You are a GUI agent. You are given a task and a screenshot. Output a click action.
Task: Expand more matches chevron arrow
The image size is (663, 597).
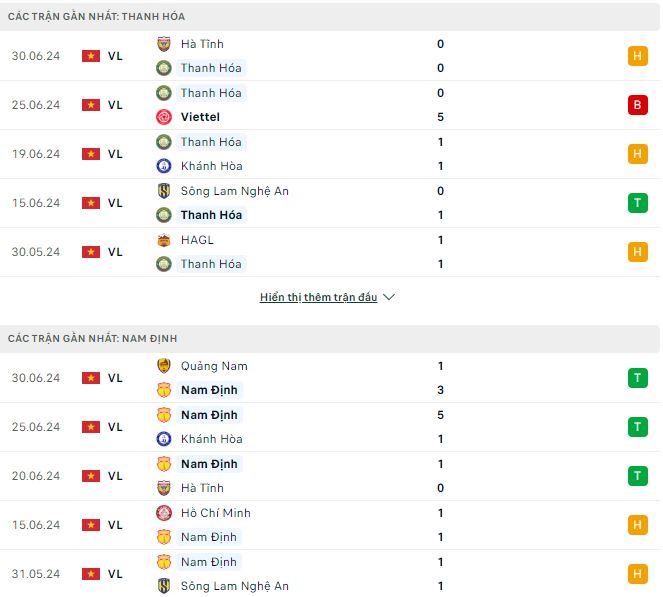click(389, 297)
